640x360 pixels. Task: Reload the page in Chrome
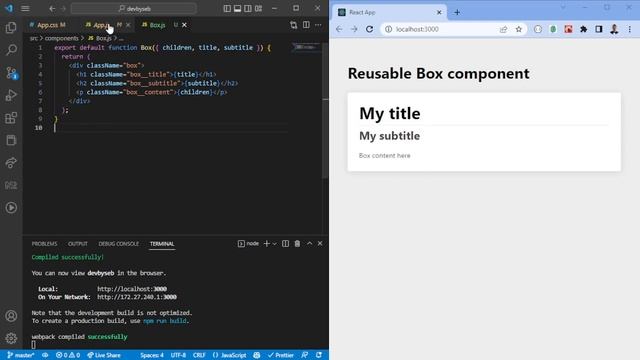[x=369, y=29]
